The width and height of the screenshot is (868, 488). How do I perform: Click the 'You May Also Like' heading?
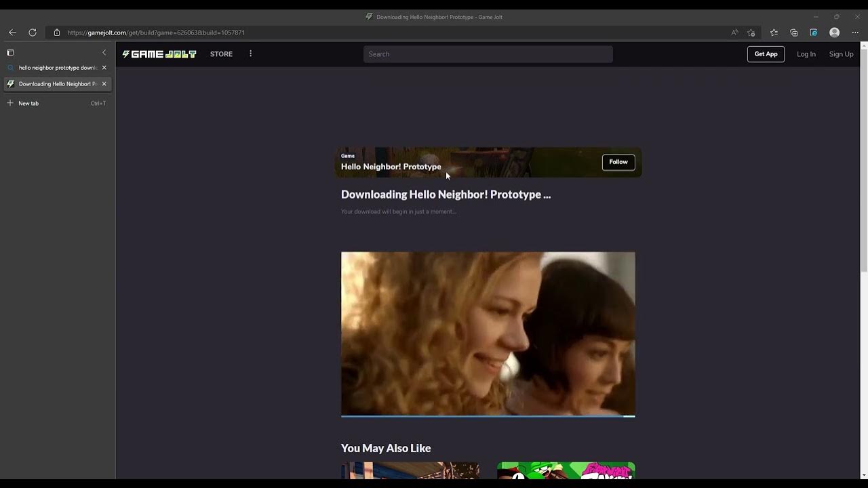click(x=386, y=448)
